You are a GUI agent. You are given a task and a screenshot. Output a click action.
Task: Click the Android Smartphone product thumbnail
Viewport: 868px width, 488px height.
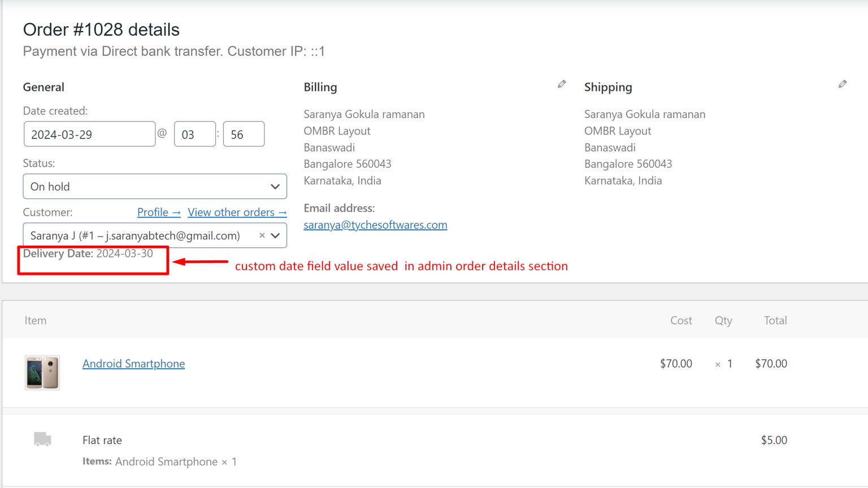pyautogui.click(x=42, y=373)
